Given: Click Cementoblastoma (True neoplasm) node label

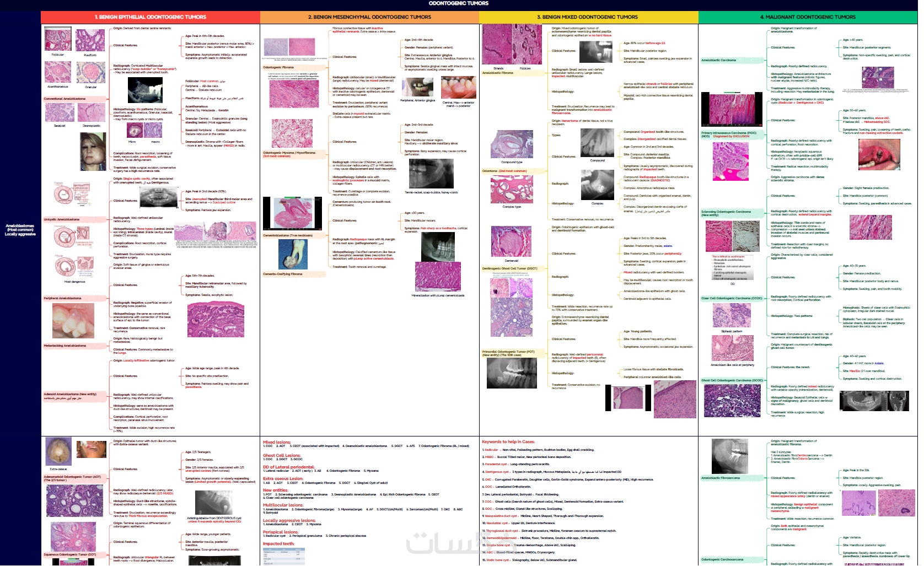Looking at the screenshot, I should [294, 235].
